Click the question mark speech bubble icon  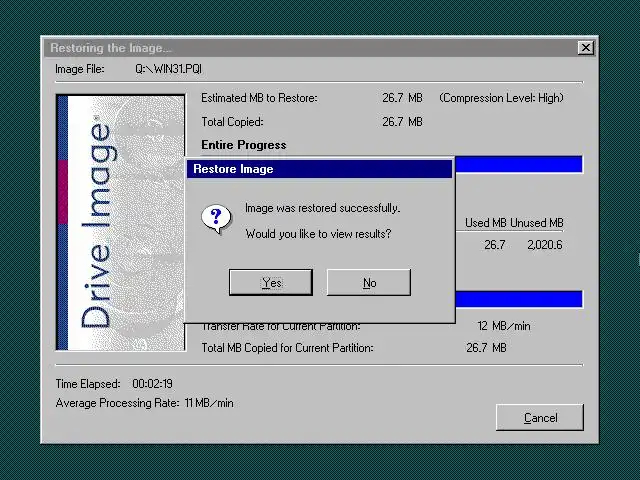click(216, 219)
